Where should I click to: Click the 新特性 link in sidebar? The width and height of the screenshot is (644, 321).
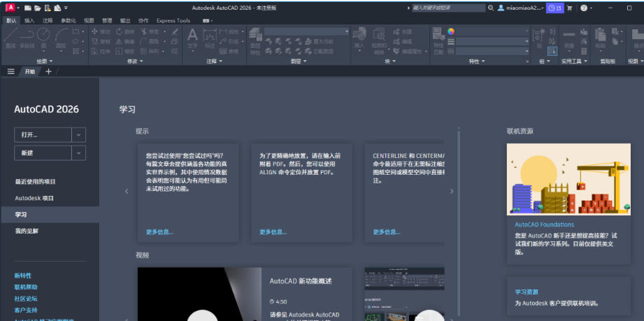pyautogui.click(x=23, y=276)
